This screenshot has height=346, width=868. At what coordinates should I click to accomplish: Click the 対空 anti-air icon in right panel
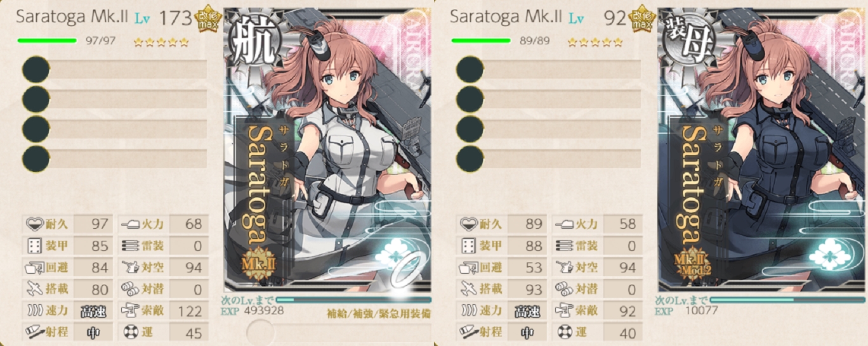563,267
